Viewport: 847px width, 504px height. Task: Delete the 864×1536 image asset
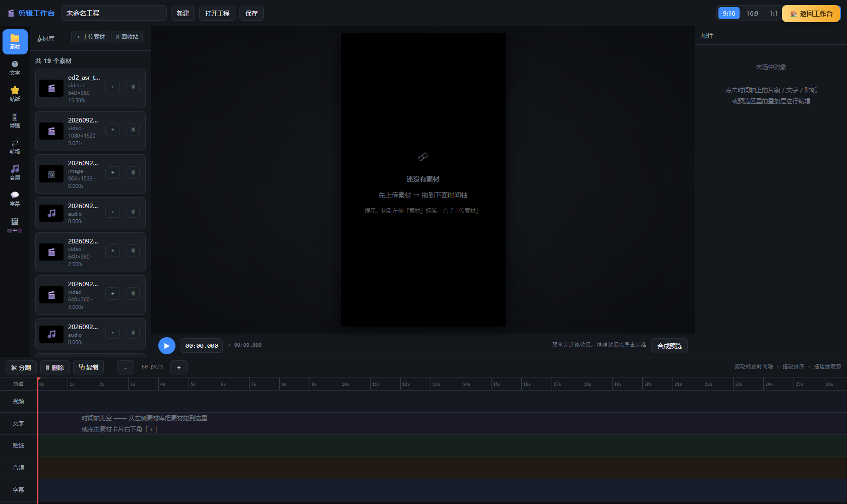pos(133,173)
